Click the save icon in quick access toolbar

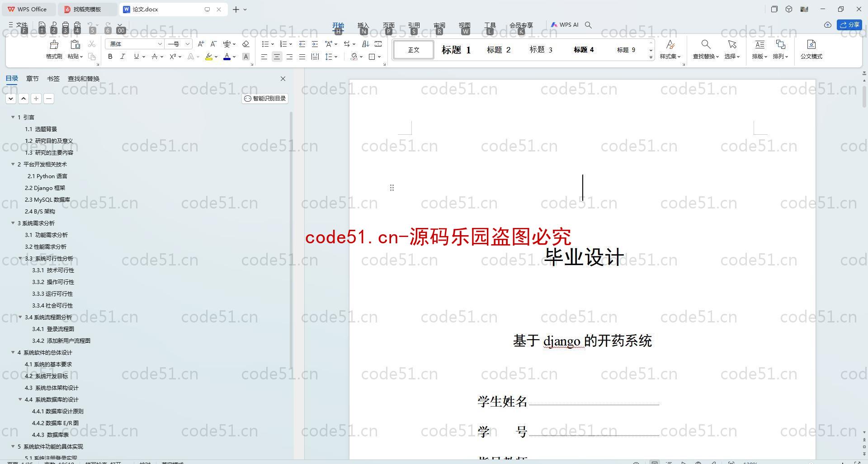pos(42,25)
